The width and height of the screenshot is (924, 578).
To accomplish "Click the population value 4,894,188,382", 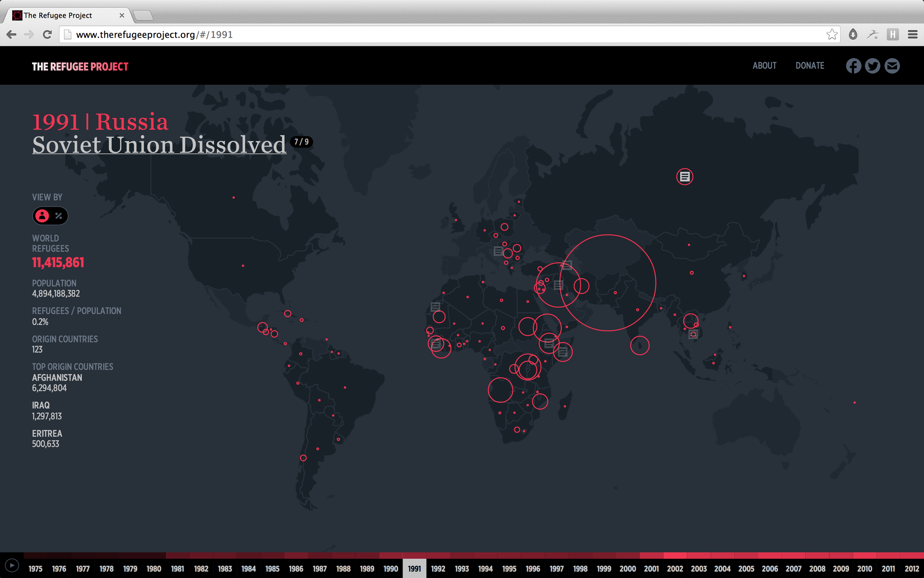I will click(x=56, y=294).
